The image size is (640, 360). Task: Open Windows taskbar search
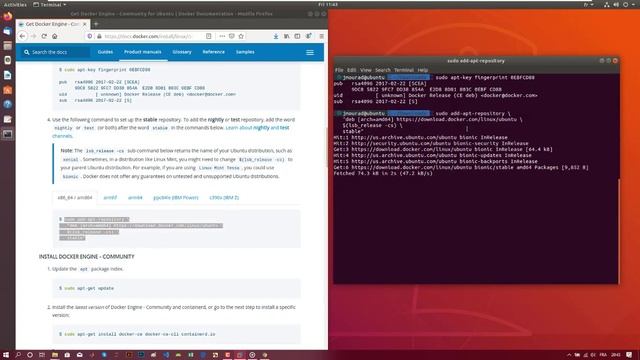click(18, 355)
